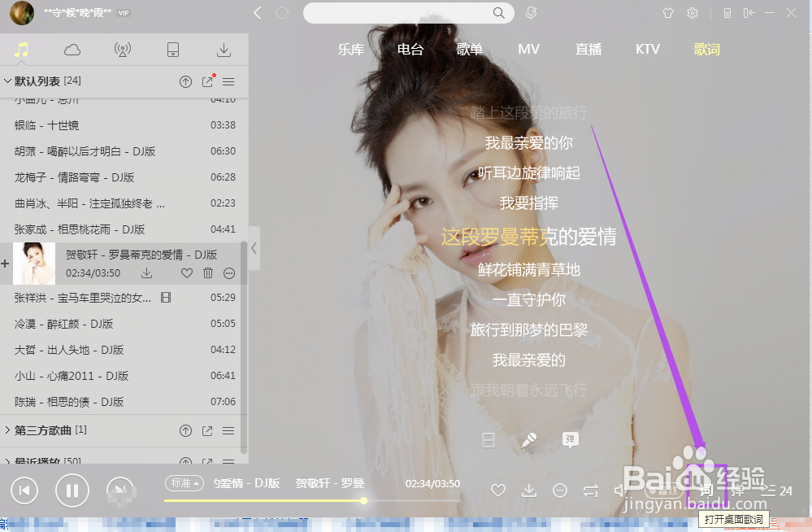The image size is (812, 532).
Task: Expand the 第三方歌曲 list
Action: (x=8, y=430)
